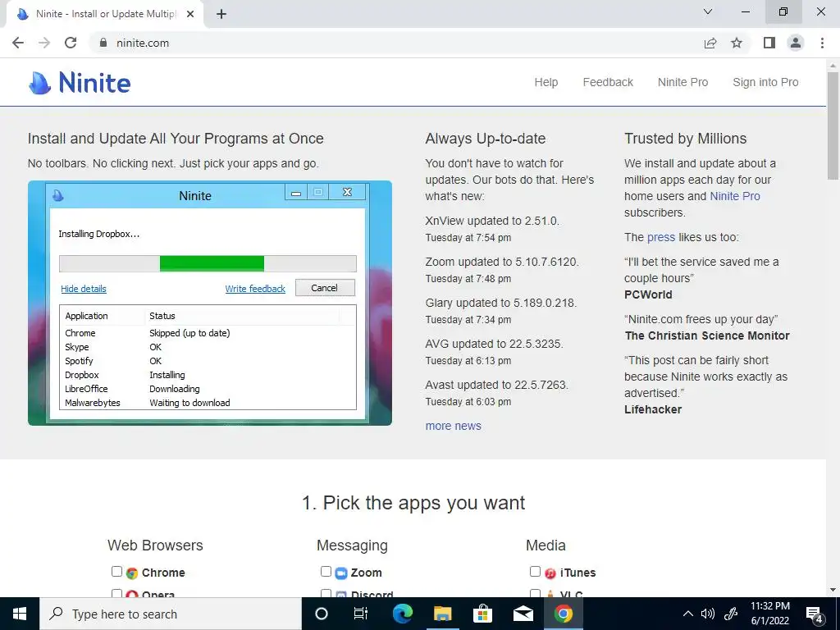Click the green installer progress bar

click(212, 263)
